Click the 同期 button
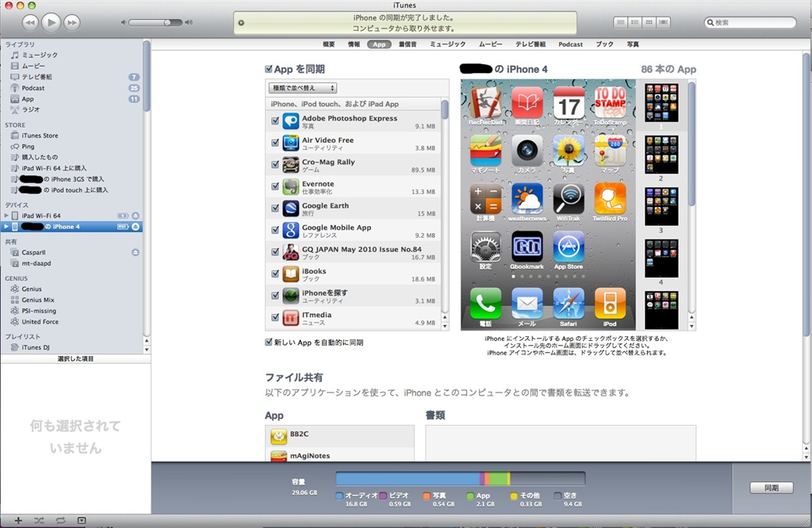Image resolution: width=812 pixels, height=528 pixels. (771, 488)
